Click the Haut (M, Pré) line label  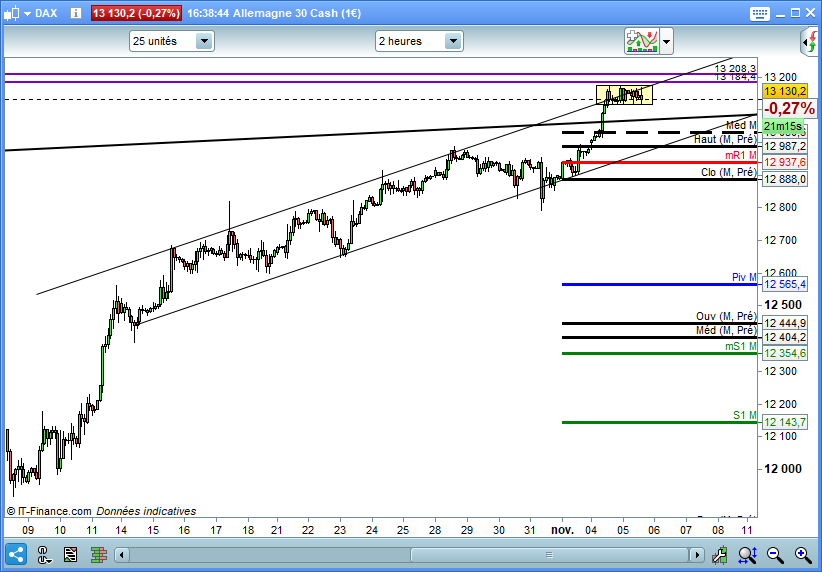[725, 139]
